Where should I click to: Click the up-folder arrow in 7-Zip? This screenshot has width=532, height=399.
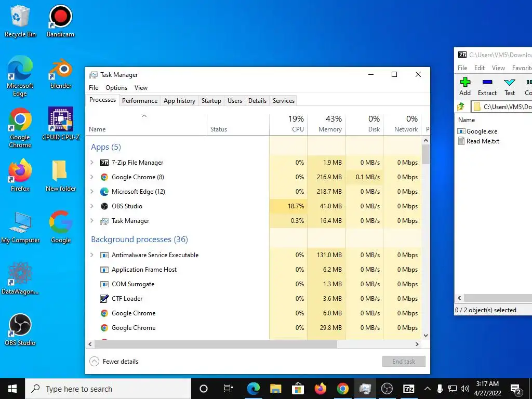[x=461, y=107]
